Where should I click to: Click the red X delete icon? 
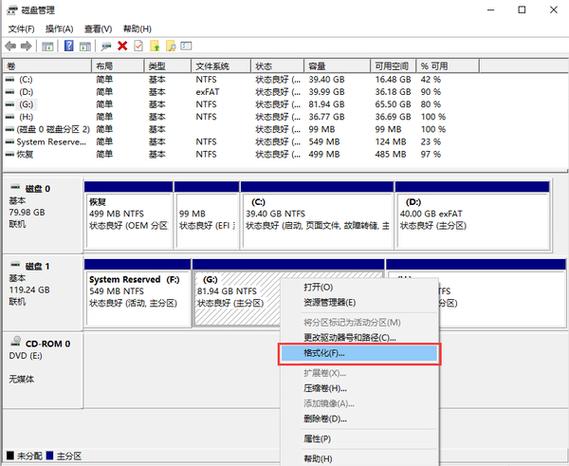pyautogui.click(x=123, y=46)
